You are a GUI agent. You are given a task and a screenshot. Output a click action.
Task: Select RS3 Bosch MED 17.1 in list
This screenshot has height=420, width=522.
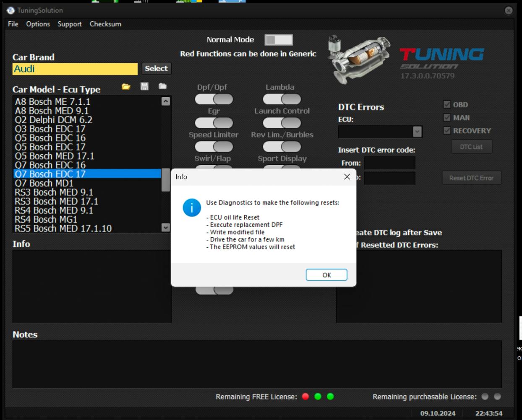[87, 201]
